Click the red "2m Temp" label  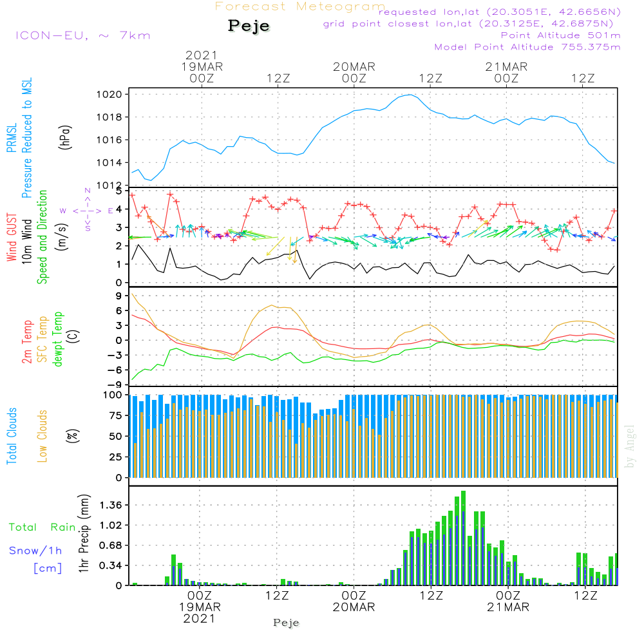tap(26, 342)
